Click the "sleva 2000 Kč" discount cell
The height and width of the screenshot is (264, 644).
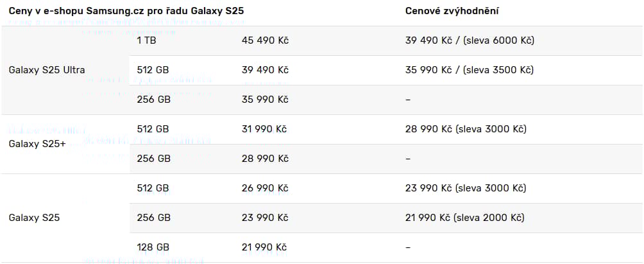point(466,218)
